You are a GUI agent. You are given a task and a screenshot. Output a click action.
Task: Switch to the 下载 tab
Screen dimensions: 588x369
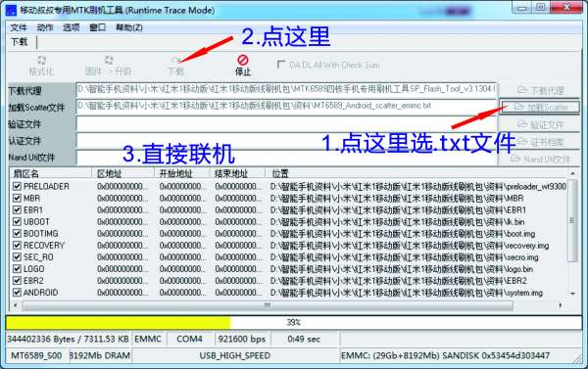[20, 41]
